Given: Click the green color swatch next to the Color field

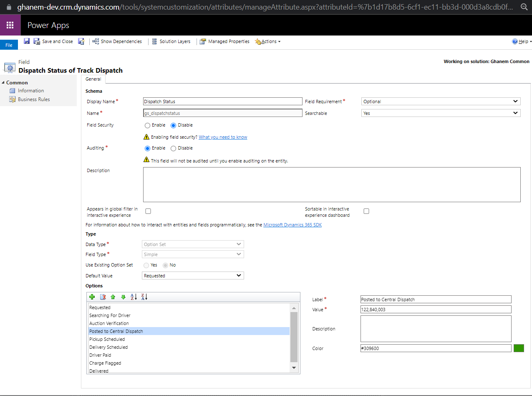Looking at the screenshot, I should [x=519, y=348].
